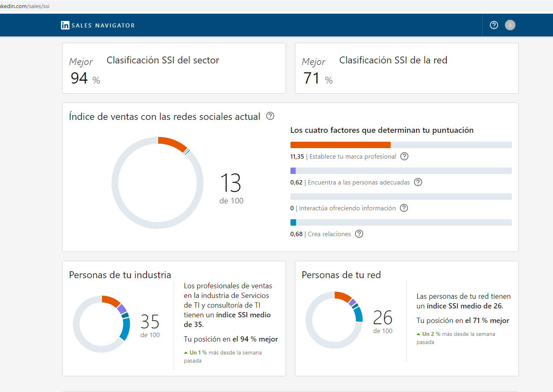553x392 pixels.
Task: Click the browser address bar URL
Action: 25,6
